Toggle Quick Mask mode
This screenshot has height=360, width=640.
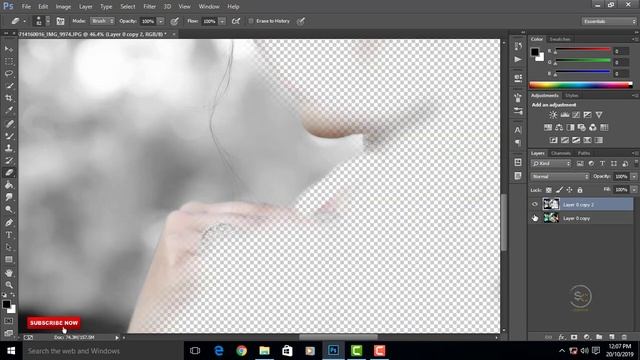coord(9,321)
